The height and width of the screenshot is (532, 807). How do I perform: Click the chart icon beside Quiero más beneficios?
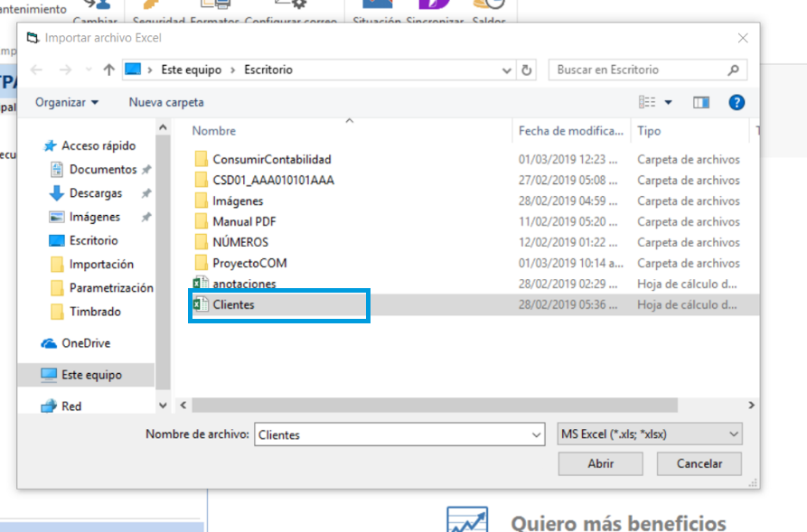click(467, 519)
